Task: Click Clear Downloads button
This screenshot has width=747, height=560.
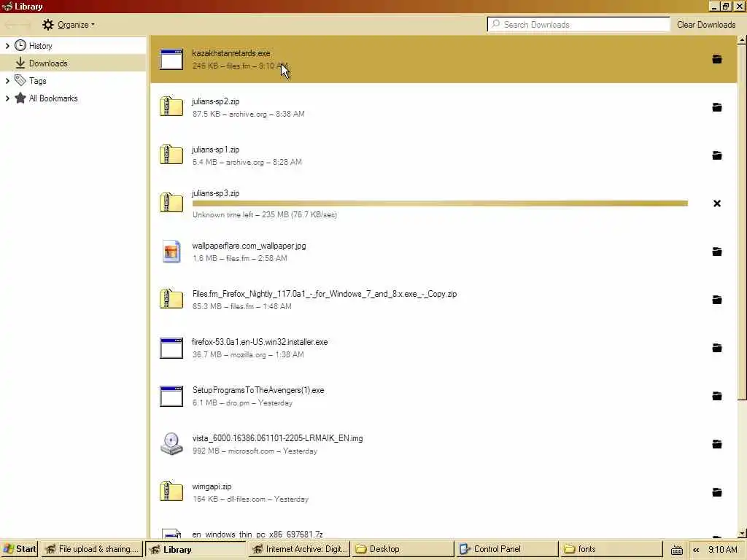Action: (x=706, y=25)
